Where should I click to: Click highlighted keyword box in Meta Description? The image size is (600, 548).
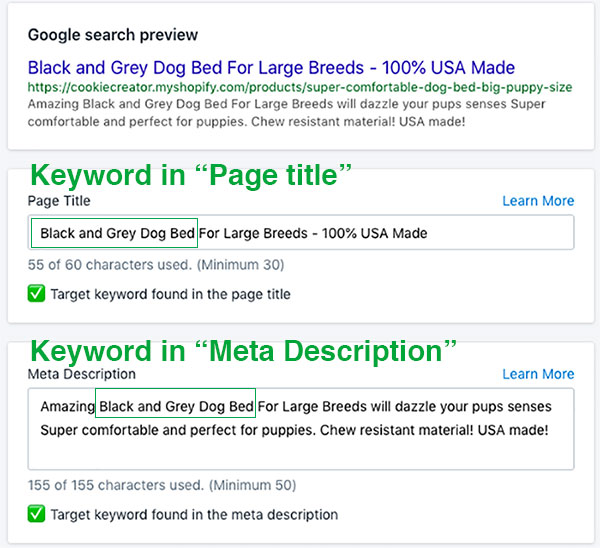[x=175, y=403]
